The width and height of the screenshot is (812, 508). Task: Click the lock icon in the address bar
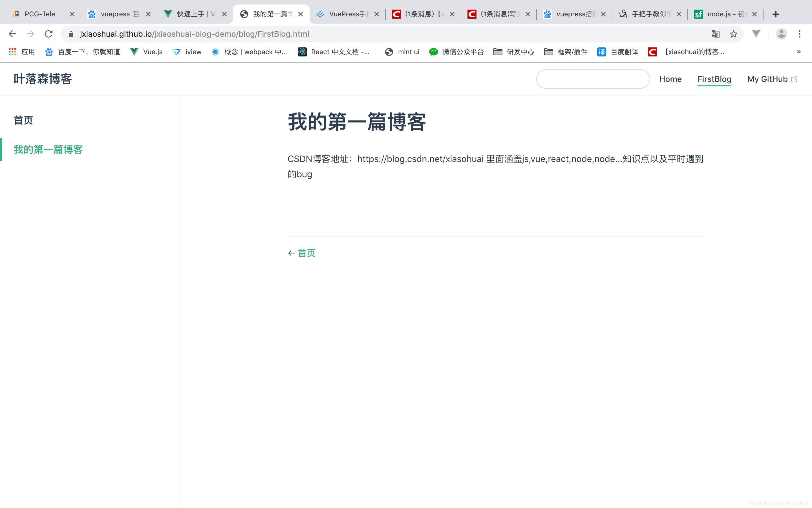[71, 34]
